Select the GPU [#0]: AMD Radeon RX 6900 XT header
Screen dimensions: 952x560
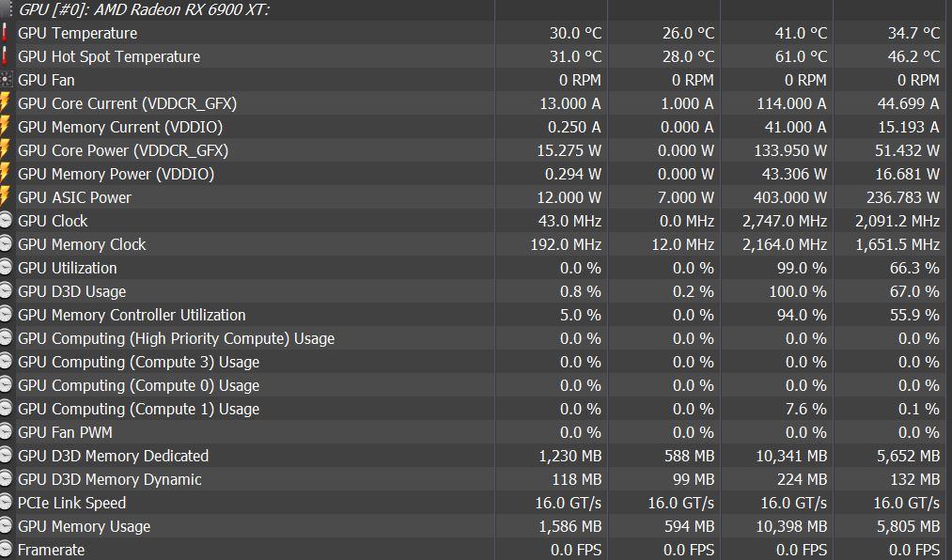click(145, 9)
